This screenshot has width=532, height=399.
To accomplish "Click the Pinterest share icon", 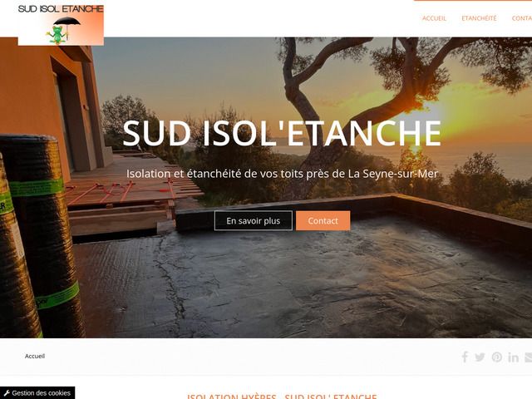I will click(x=497, y=357).
